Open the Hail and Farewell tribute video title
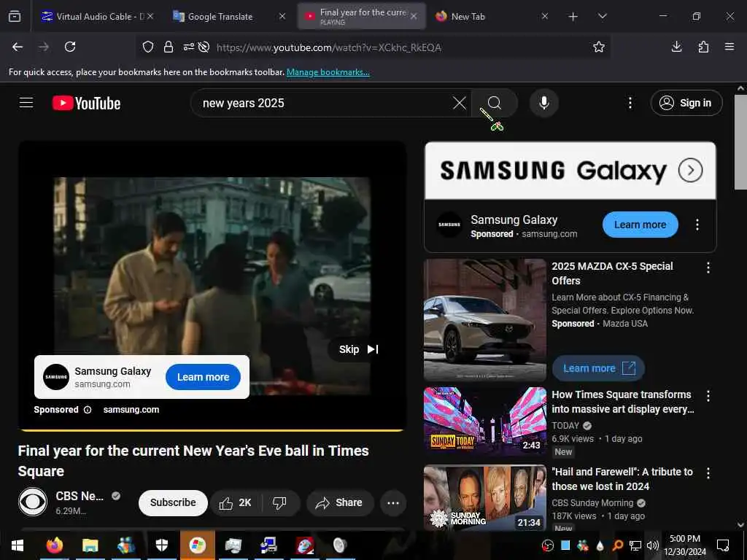 (x=622, y=479)
